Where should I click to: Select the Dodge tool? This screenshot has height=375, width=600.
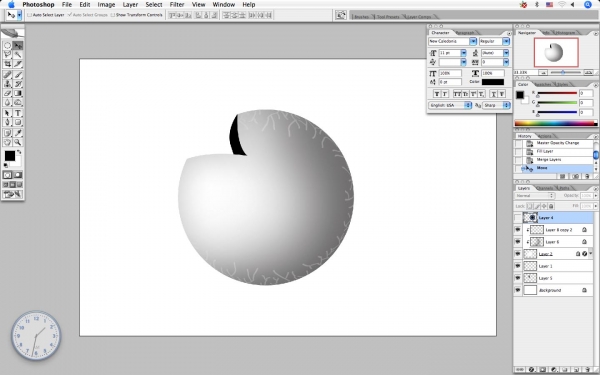click(x=18, y=102)
